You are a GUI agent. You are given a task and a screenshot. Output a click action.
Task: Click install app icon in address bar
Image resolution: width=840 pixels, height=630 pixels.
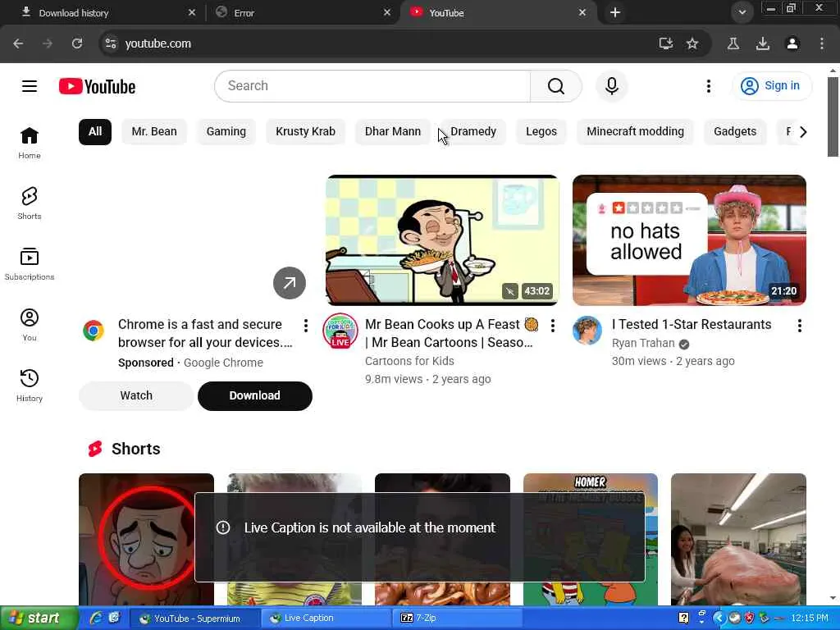pyautogui.click(x=665, y=43)
